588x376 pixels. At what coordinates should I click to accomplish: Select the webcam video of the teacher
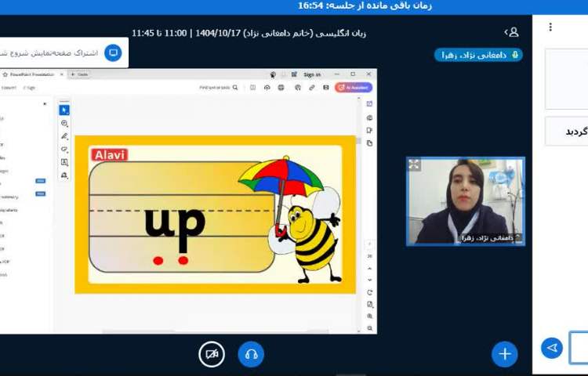click(466, 201)
